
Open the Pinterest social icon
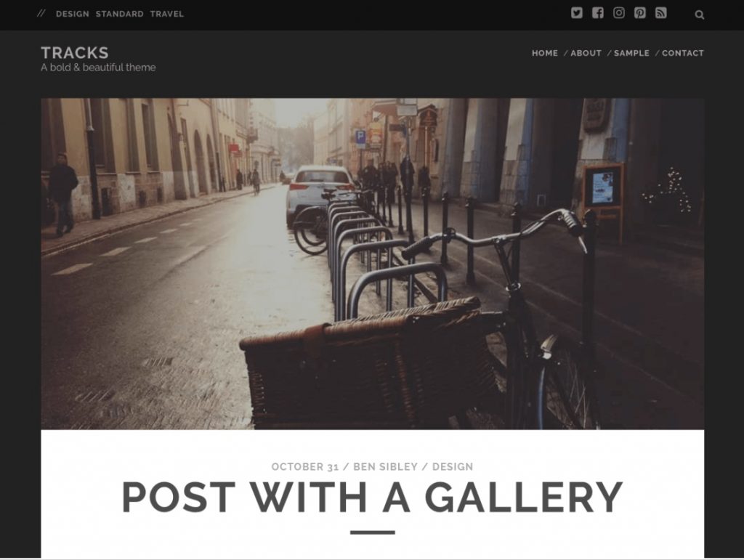[x=640, y=13]
